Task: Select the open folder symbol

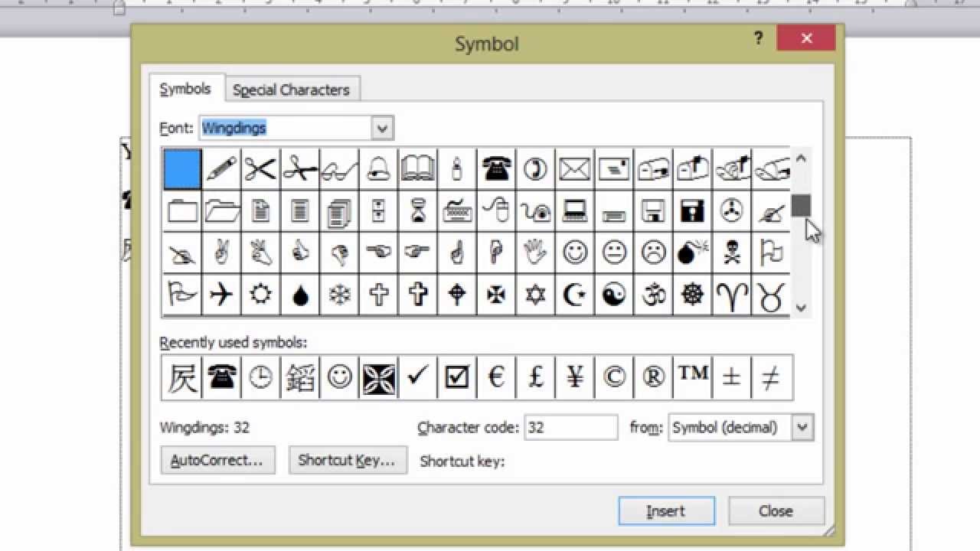Action: tap(221, 210)
